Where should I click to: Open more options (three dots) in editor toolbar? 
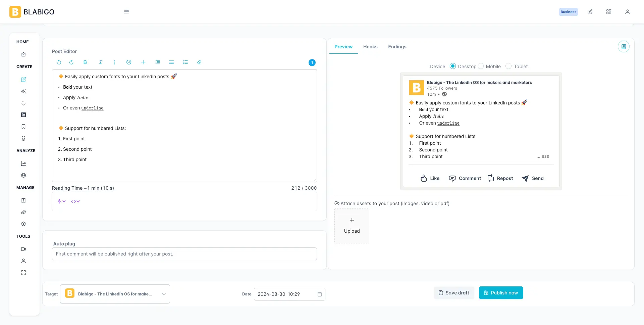click(114, 62)
